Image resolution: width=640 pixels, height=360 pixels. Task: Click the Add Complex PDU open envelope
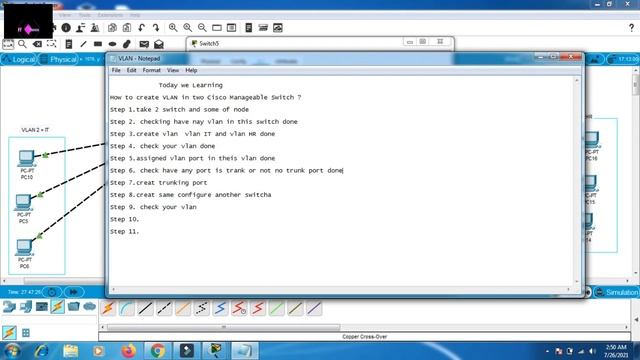[x=159, y=44]
